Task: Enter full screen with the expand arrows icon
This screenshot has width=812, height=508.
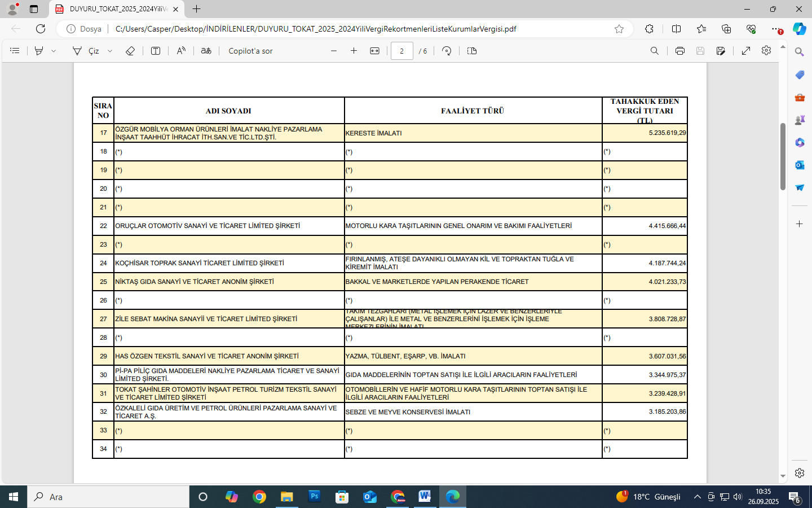Action: click(x=745, y=51)
